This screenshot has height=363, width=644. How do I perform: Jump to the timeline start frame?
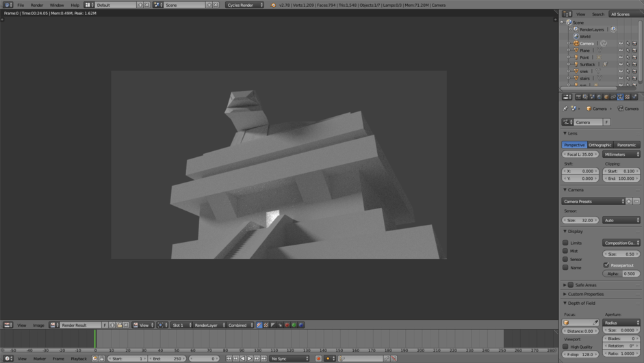pyautogui.click(x=229, y=358)
